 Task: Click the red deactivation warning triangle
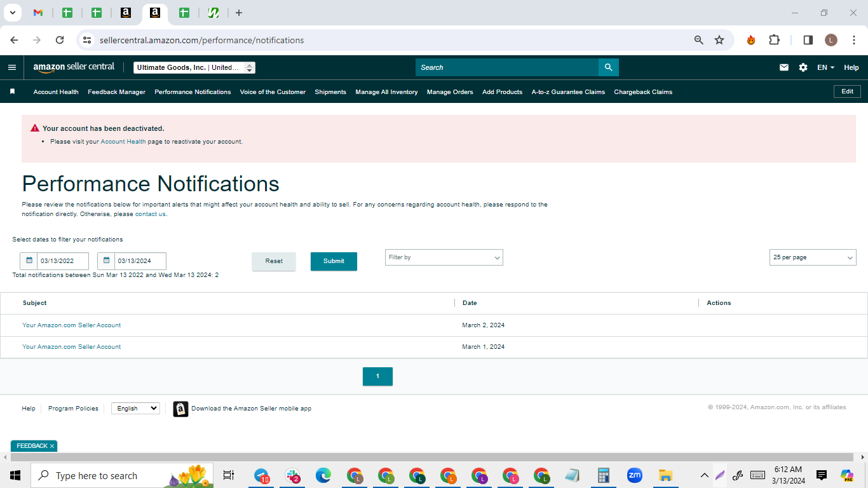(x=35, y=128)
